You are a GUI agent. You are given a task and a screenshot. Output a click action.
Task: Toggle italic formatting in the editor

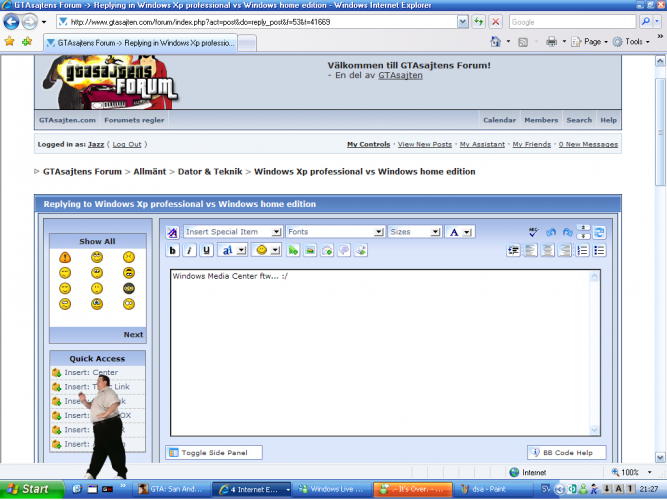190,250
